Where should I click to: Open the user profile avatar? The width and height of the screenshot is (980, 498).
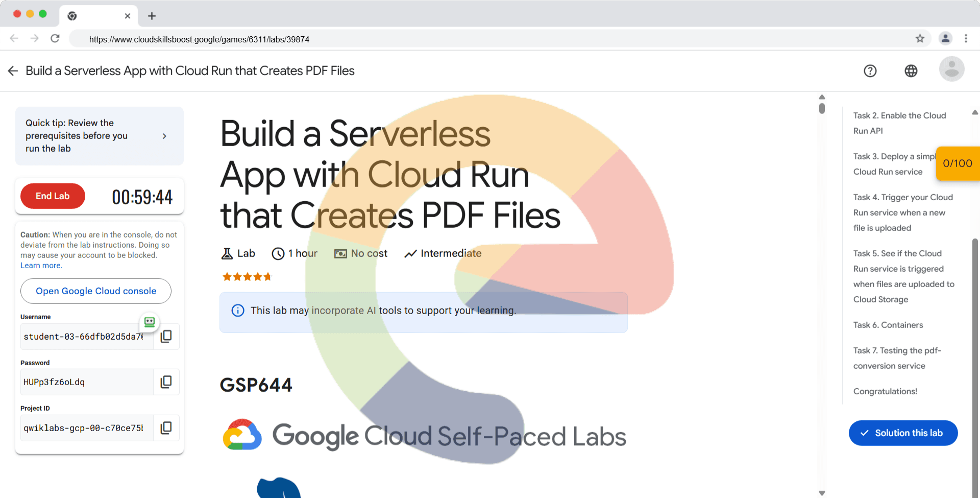point(951,69)
